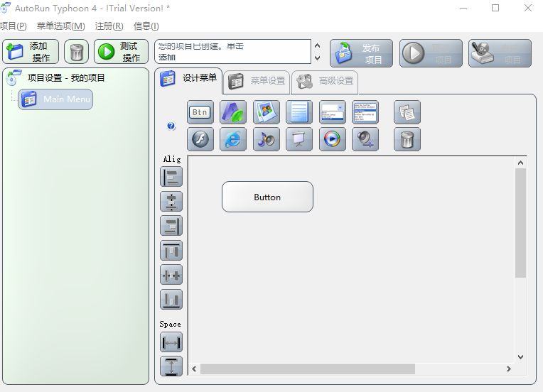The width and height of the screenshot is (543, 392).
Task: Click the Internet Explorer web browser icon
Action: point(232,139)
